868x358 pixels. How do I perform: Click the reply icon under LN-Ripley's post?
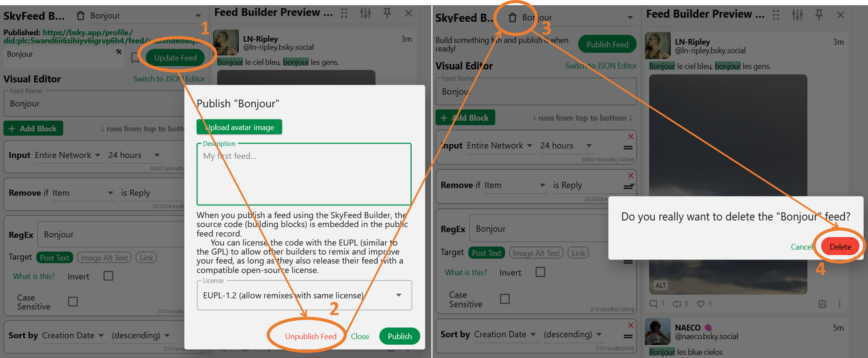[x=653, y=304]
